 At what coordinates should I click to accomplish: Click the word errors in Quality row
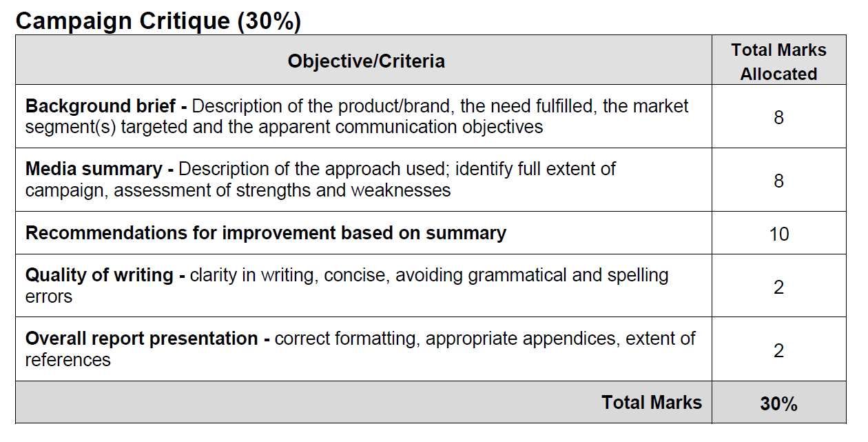(49, 297)
